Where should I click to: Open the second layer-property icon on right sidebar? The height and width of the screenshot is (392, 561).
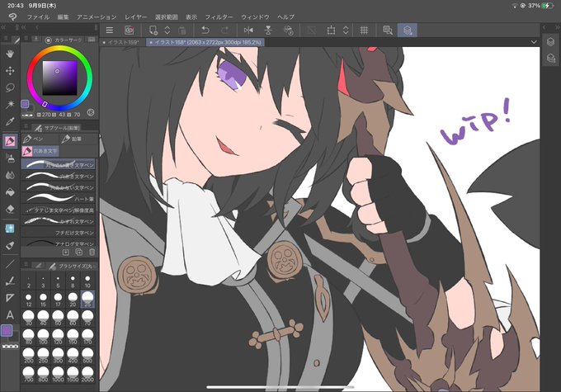[x=550, y=58]
